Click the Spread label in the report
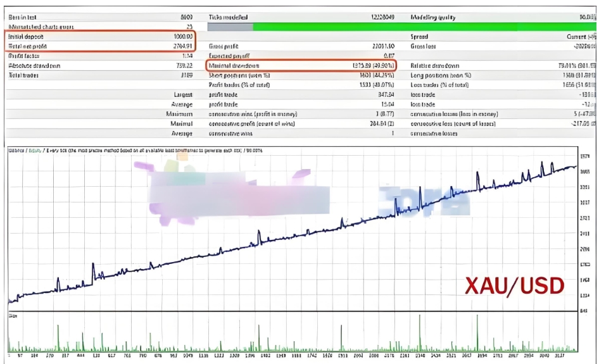The height and width of the screenshot is (364, 599). pyautogui.click(x=419, y=37)
